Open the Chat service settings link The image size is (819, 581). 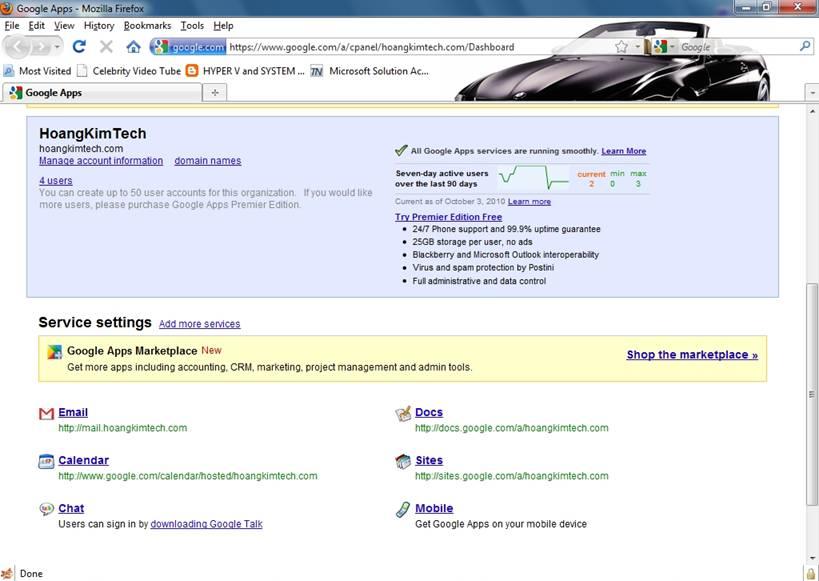pos(71,508)
